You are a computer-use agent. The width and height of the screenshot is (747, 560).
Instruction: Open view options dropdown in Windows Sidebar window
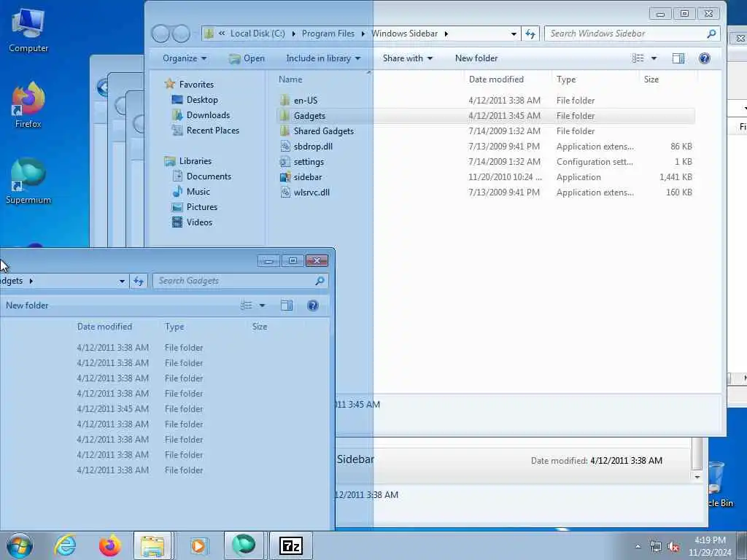(x=654, y=58)
